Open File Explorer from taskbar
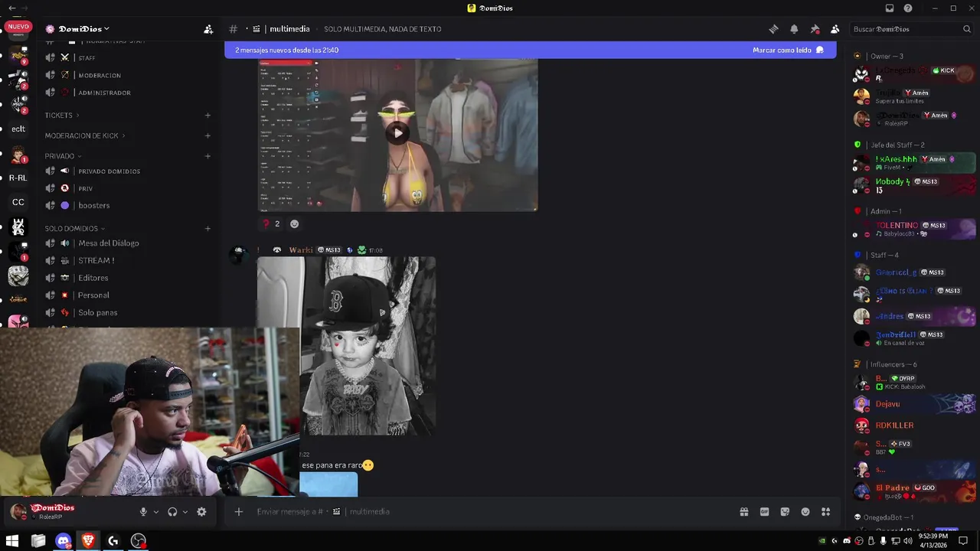This screenshot has height=551, width=980. click(x=38, y=541)
